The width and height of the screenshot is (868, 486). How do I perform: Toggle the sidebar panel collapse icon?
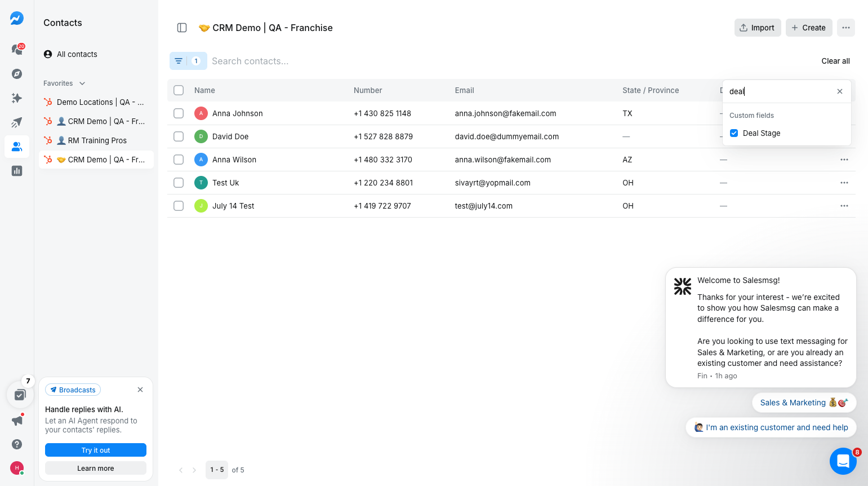click(x=182, y=28)
